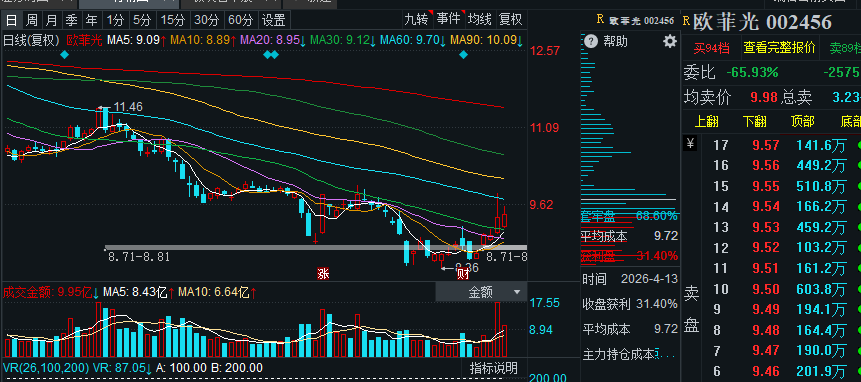Image resolution: width=861 pixels, height=382 pixels.
Task: Switch to the 日 daily period tab
Action: point(12,21)
